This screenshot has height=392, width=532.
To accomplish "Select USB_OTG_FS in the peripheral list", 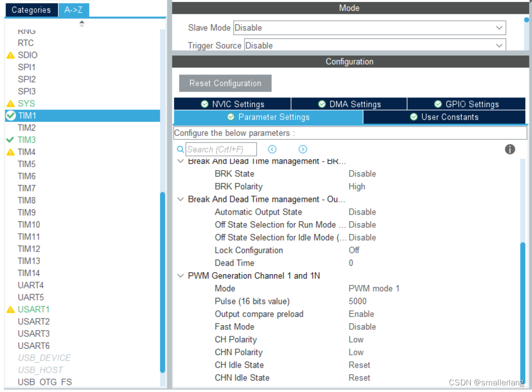I will 45,382.
